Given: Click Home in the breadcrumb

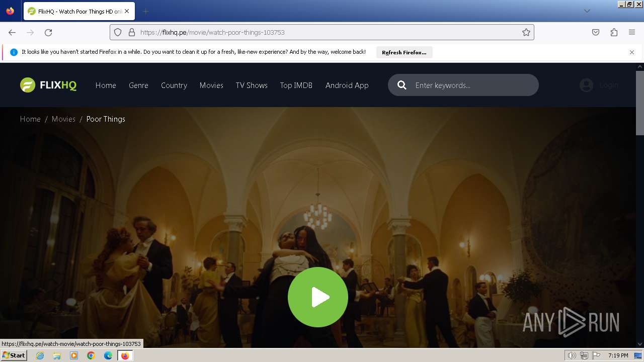Looking at the screenshot, I should click(30, 119).
